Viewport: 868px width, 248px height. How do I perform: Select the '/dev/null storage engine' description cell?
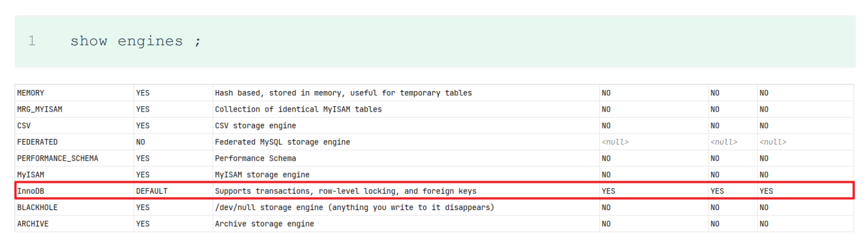click(x=354, y=207)
